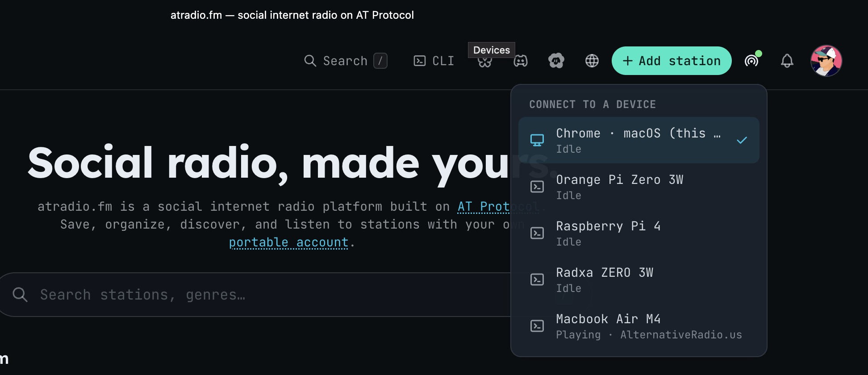Open the Bluesky butterfly icon link
868x375 pixels.
(x=485, y=61)
